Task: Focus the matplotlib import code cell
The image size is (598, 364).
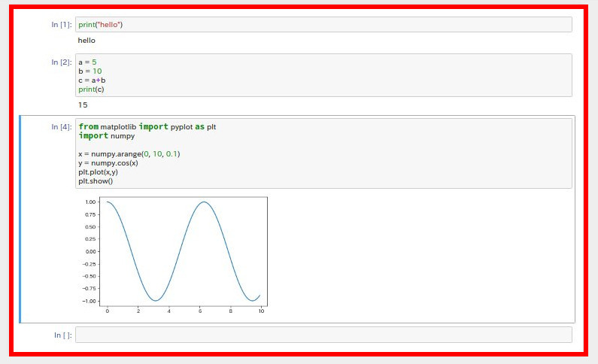Action: tap(323, 153)
